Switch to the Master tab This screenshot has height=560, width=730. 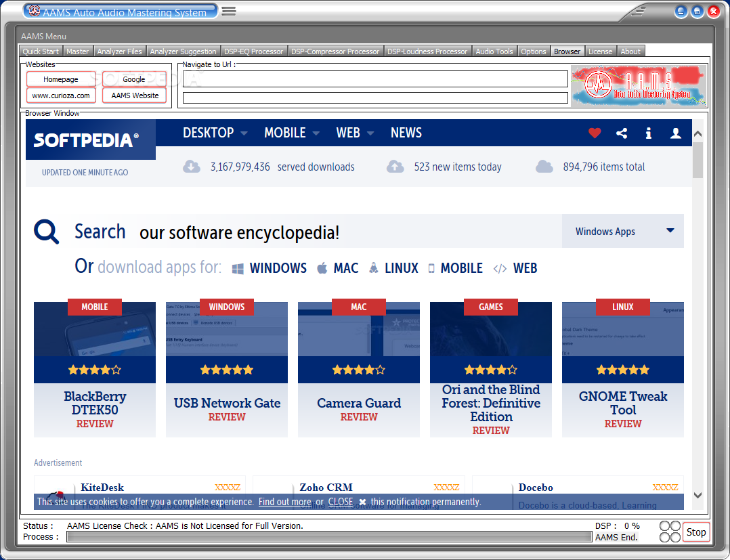coord(77,51)
